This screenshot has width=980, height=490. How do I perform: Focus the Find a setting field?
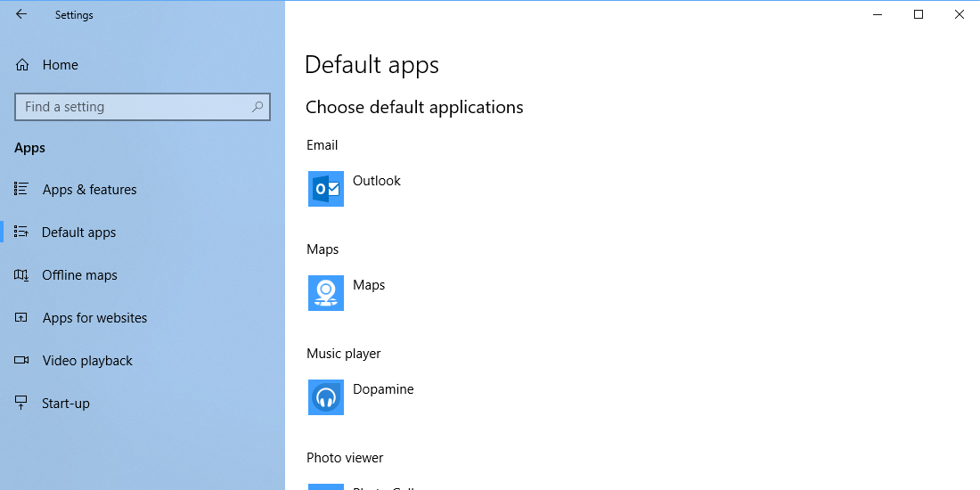pos(143,107)
